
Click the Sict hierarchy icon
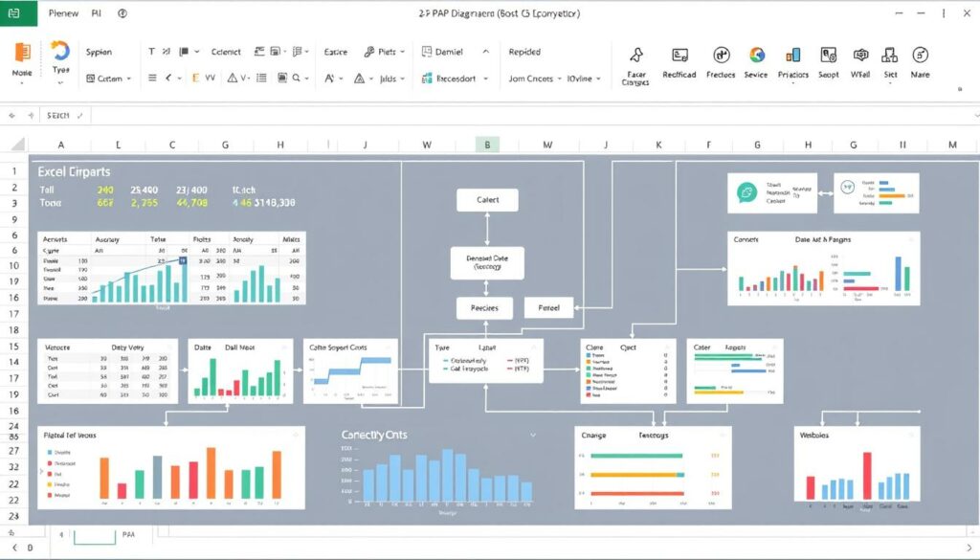890,55
